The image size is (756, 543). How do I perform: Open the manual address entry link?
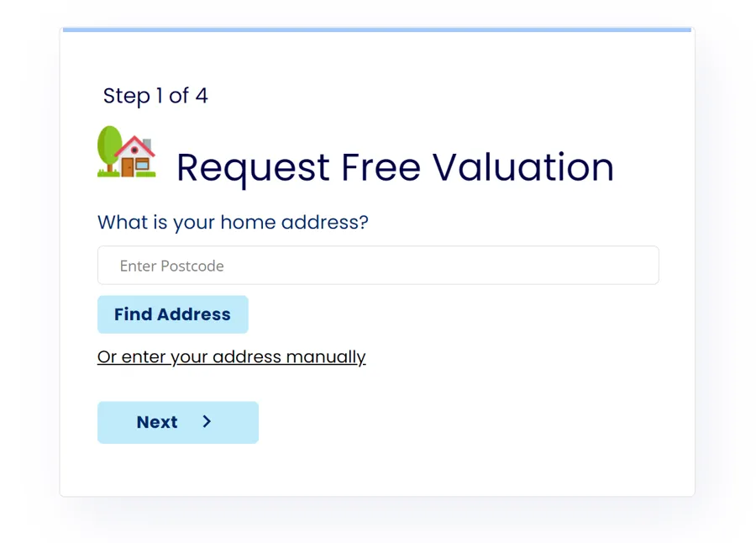(231, 356)
